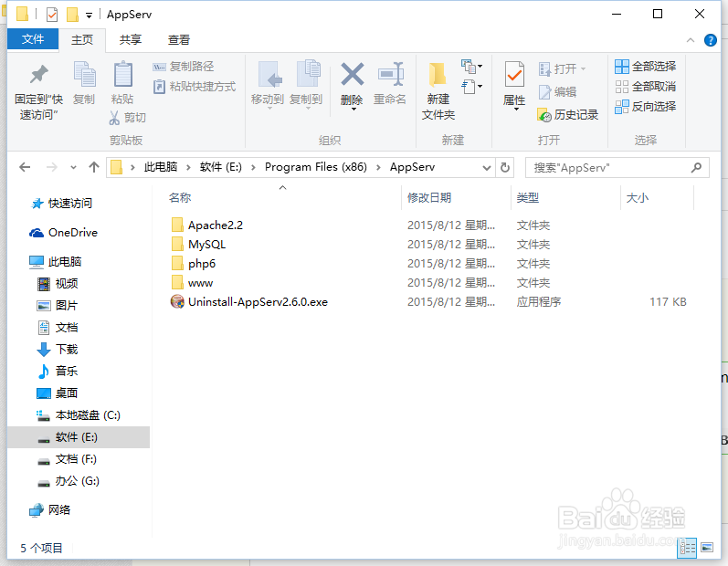Click Paste shortcut option

195,87
